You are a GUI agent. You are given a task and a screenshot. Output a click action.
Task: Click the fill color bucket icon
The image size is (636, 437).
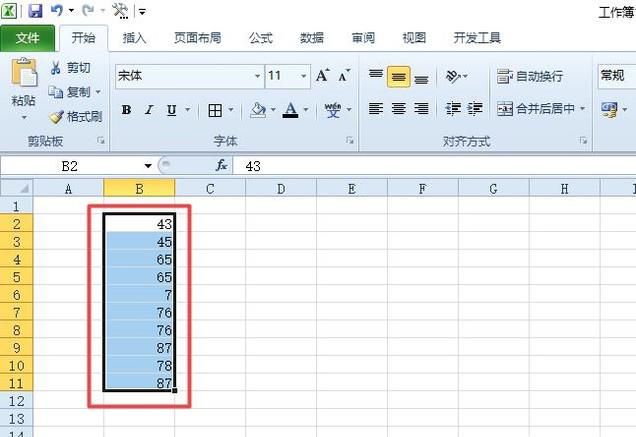(258, 110)
